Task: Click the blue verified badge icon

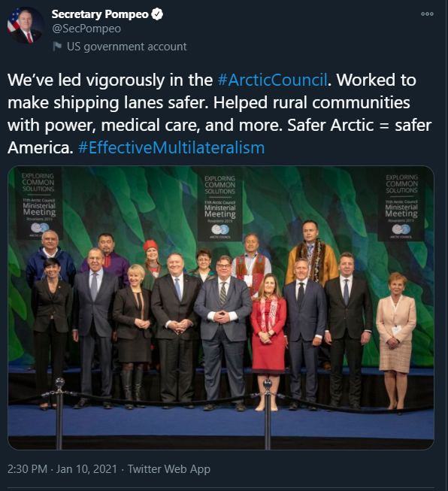Action: (157, 14)
